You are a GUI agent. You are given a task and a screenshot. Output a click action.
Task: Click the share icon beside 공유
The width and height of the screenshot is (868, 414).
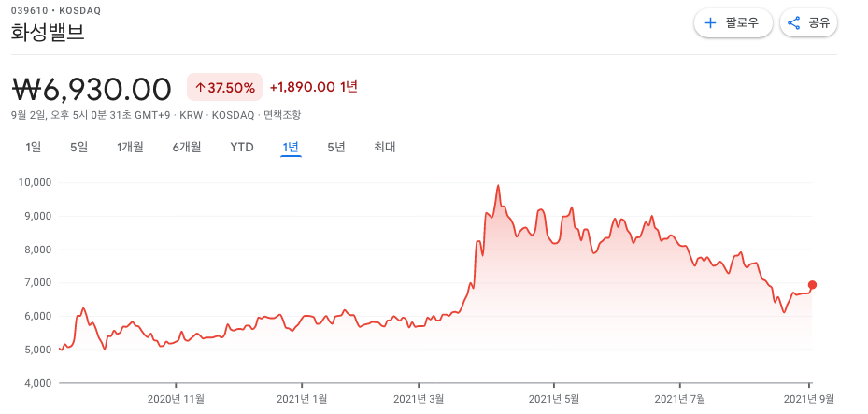[794, 22]
